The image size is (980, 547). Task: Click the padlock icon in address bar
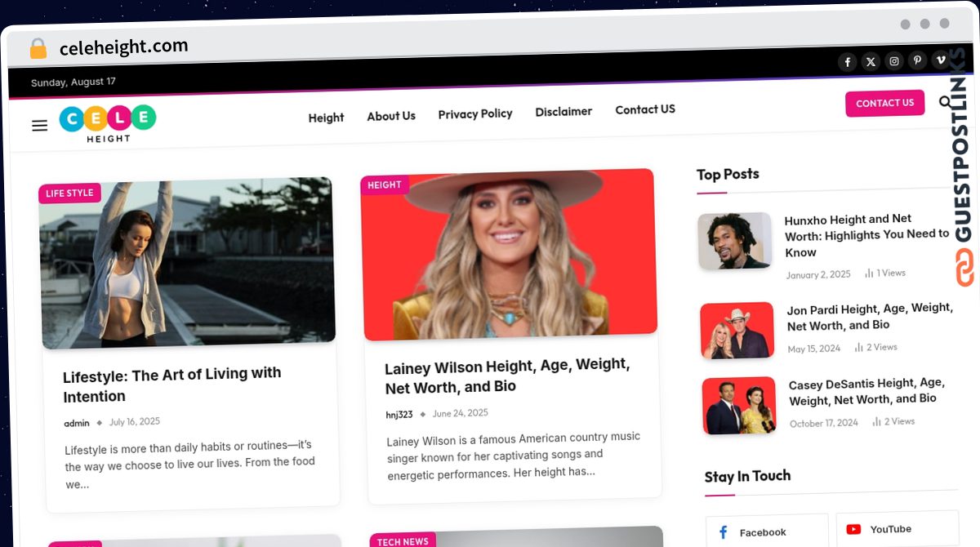coord(38,49)
